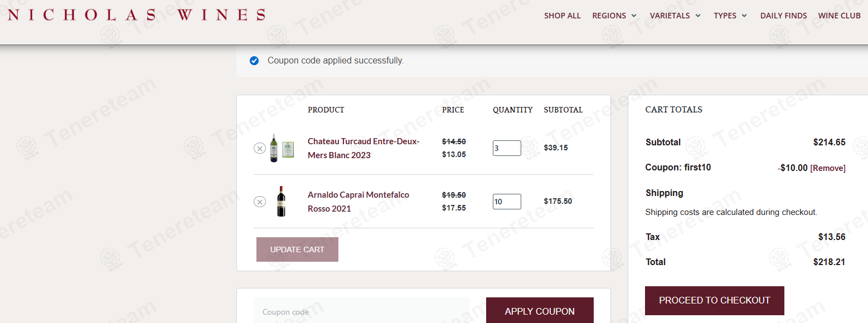Screen dimensions: 868x323
Task: Remove Arnaldo Caprai Montefalco from cart
Action: [x=260, y=202]
